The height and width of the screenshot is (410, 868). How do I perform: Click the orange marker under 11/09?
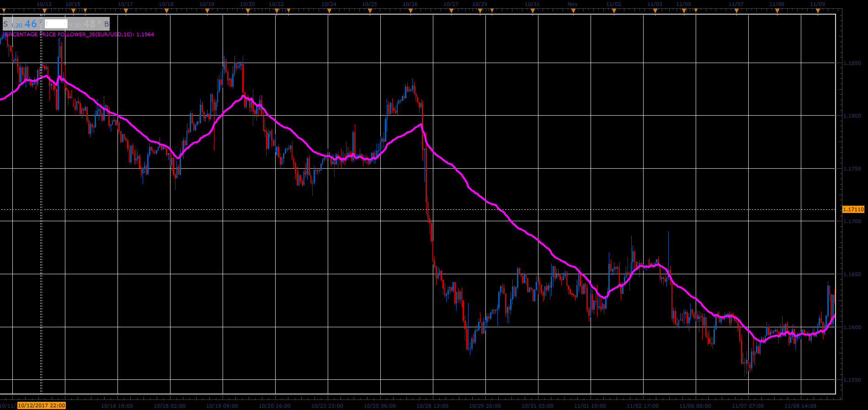818,11
